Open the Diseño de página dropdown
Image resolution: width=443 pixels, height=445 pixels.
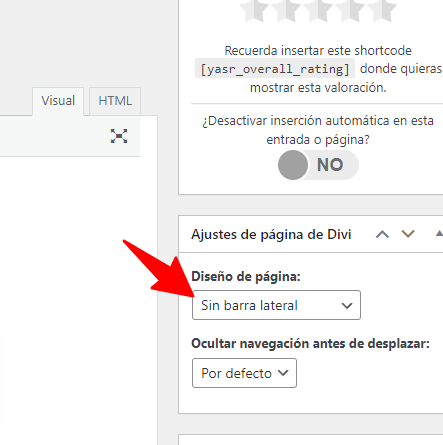[x=276, y=305]
